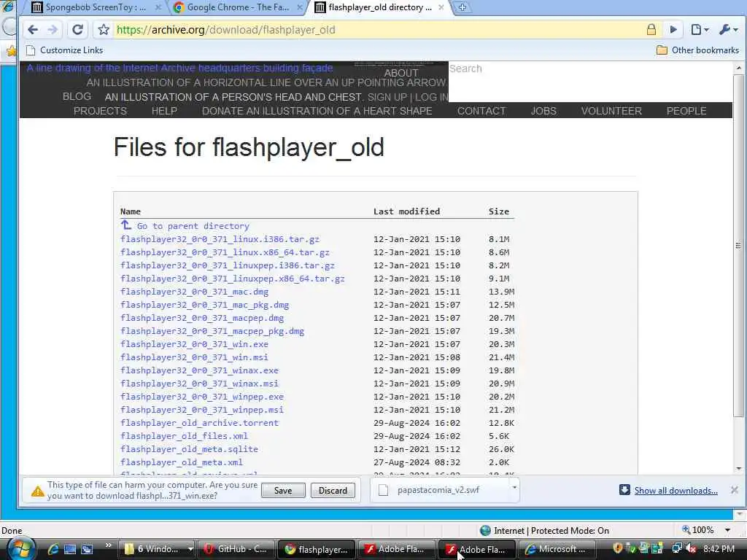Open the 6 Windo... taskbar group

tap(156, 549)
